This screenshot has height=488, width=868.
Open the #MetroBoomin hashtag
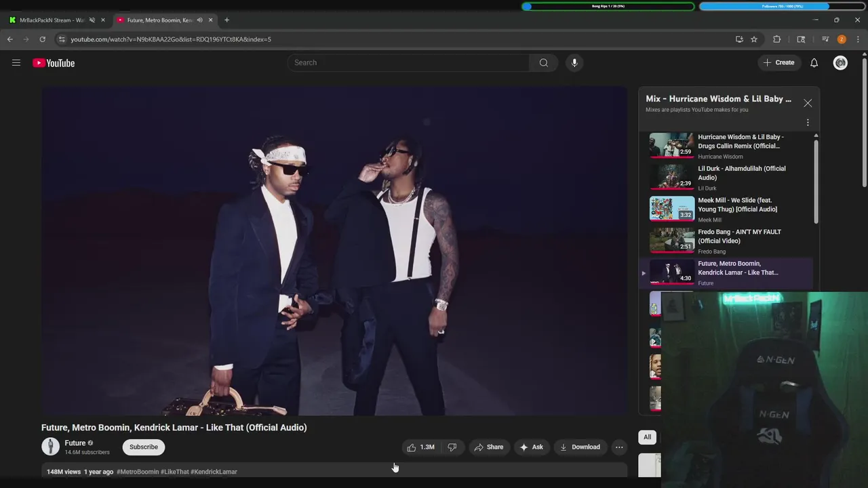pyautogui.click(x=138, y=472)
